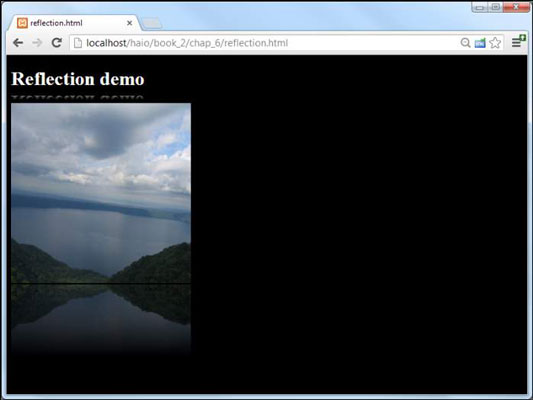Click the Reflection demo heading
This screenshot has height=400, width=533.
[78, 79]
